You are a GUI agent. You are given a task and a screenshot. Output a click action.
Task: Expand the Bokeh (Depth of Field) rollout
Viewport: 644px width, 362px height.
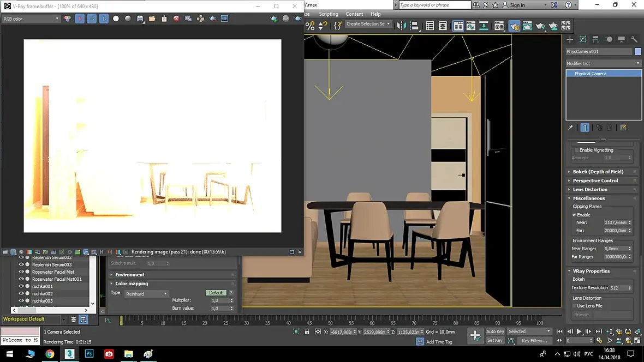[598, 172]
